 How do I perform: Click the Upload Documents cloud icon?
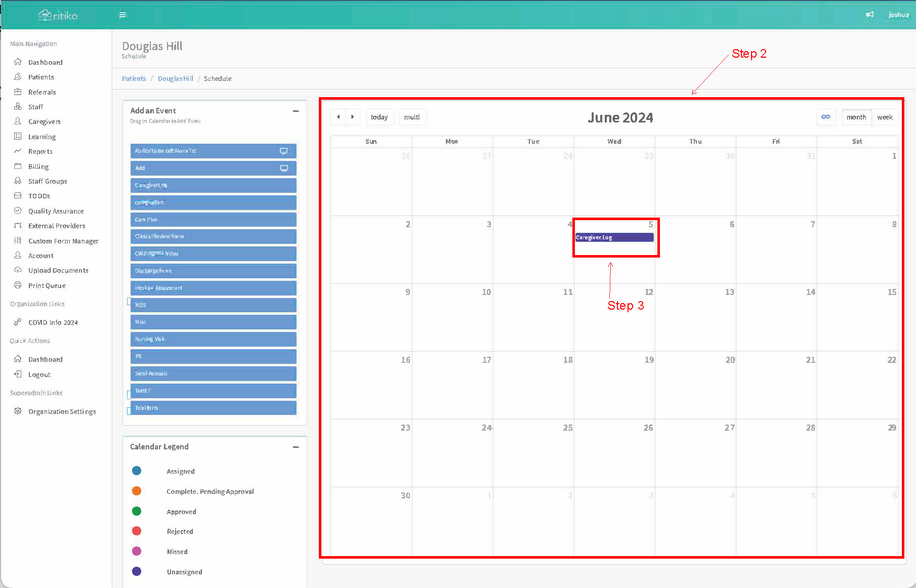(18, 270)
